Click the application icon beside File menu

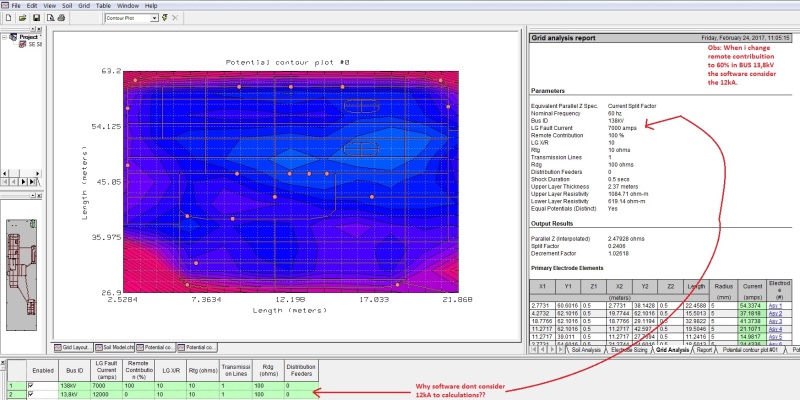[x=5, y=6]
